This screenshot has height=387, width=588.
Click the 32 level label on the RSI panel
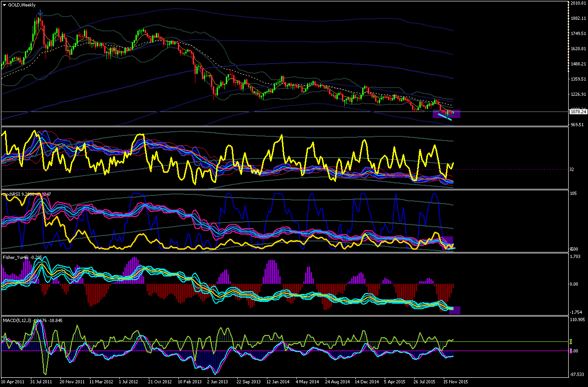click(x=571, y=170)
